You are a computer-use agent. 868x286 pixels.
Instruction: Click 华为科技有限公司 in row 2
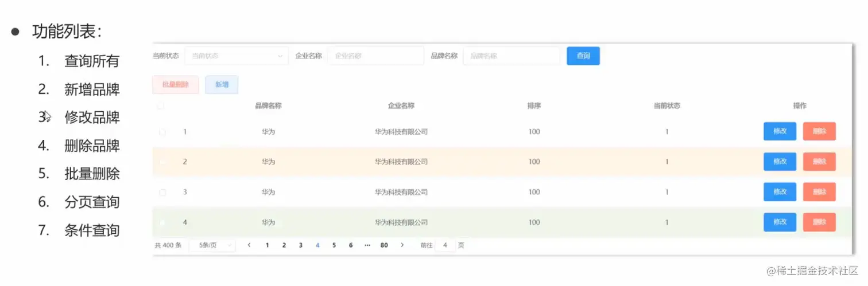point(401,162)
